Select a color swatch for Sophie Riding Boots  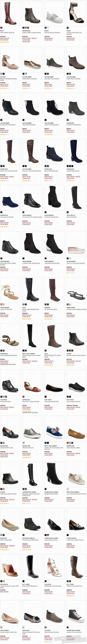tap(67, 166)
